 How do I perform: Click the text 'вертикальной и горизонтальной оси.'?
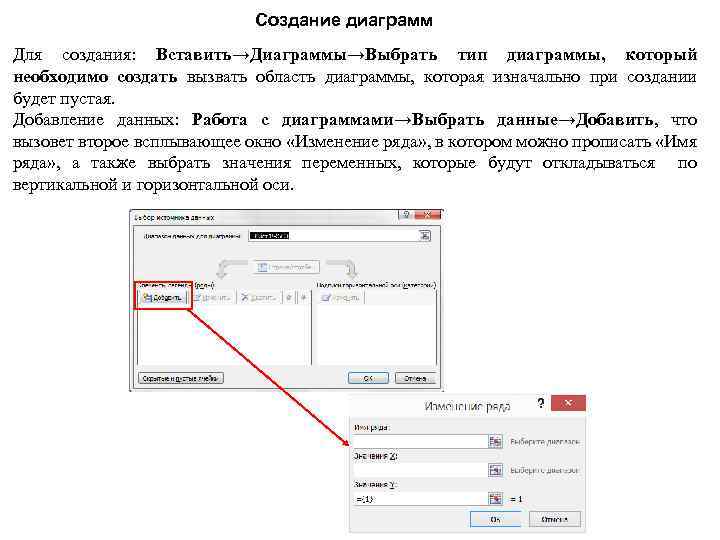pos(153,185)
